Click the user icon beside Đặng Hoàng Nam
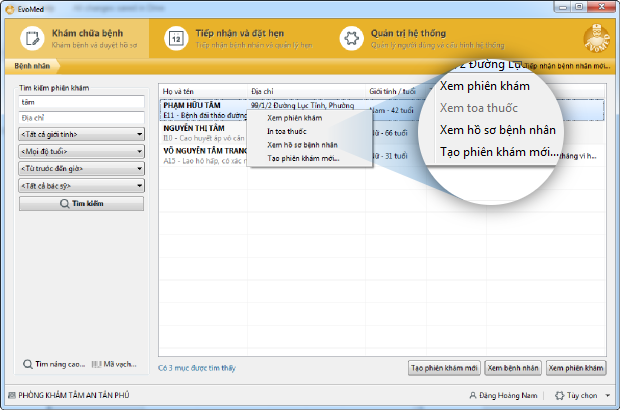Image resolution: width=620 pixels, height=410 pixels. (x=473, y=395)
